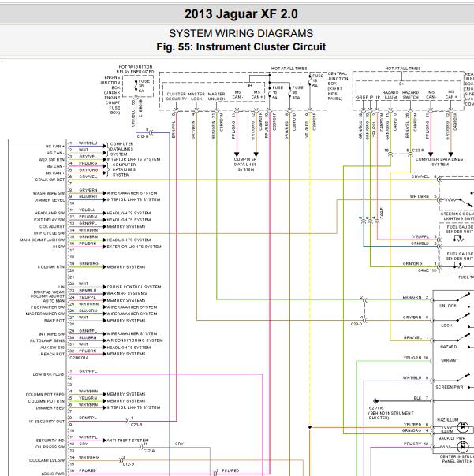
Task: Click the 'YEL/GRN 10' wire label
Action: (x=416, y=358)
